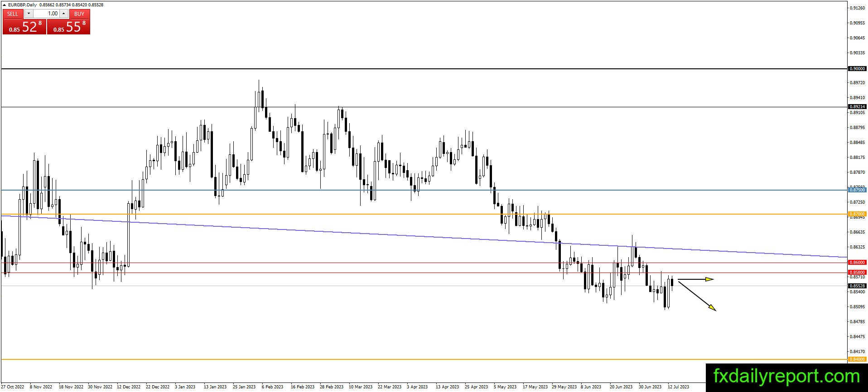Collapse the one-click trading panel triangle
Viewport: 868px width, 392px height.
tap(4, 5)
